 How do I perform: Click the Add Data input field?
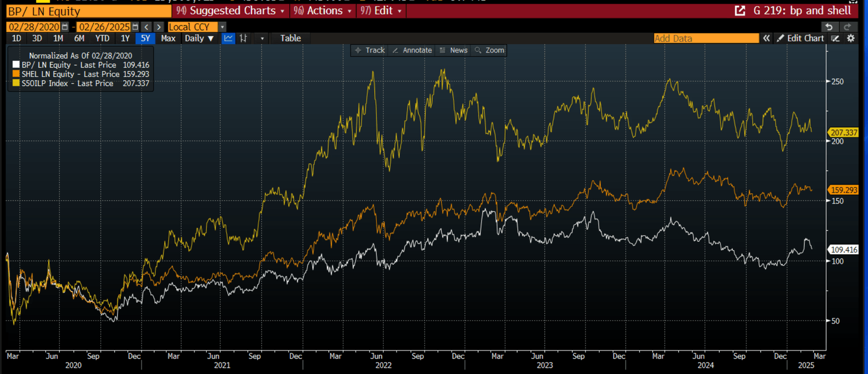[x=706, y=38]
